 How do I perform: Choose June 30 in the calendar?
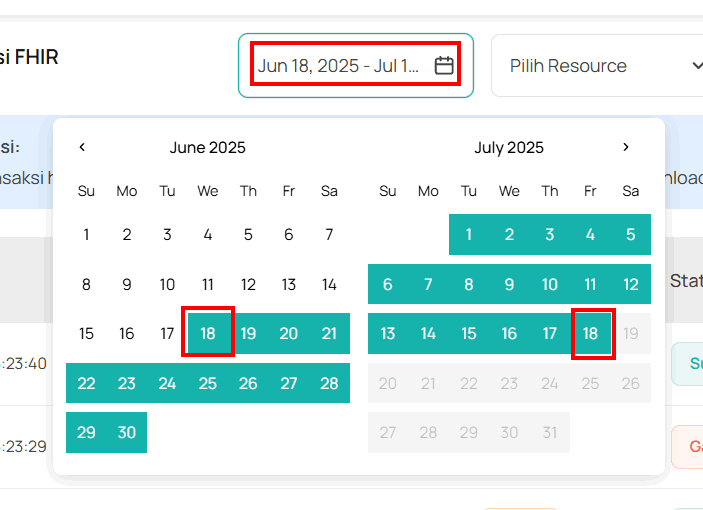point(127,432)
